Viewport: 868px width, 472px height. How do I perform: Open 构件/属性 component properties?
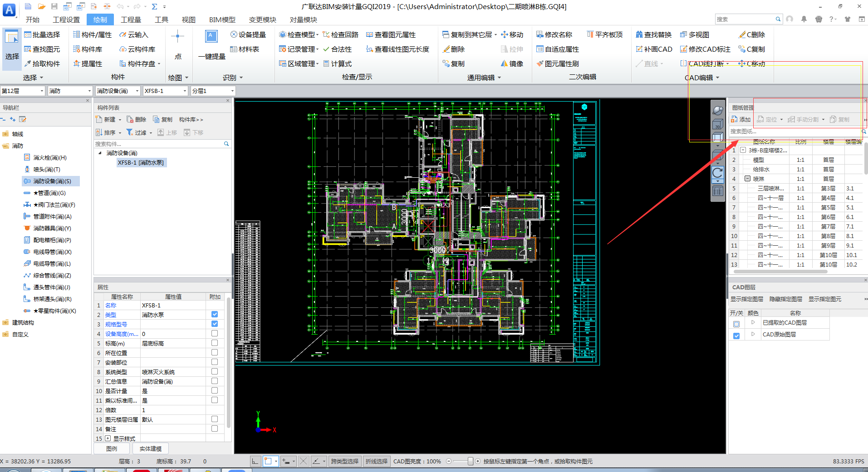pos(93,35)
